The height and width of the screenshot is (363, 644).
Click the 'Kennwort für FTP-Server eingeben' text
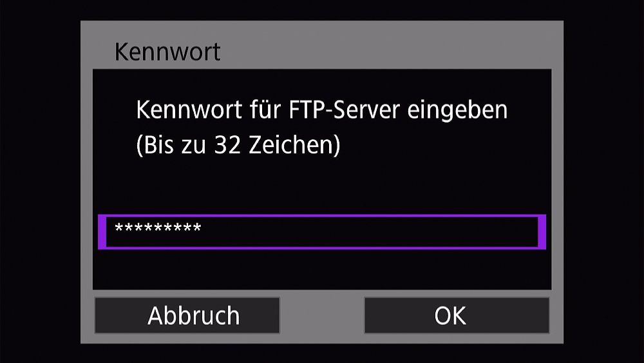point(321,110)
